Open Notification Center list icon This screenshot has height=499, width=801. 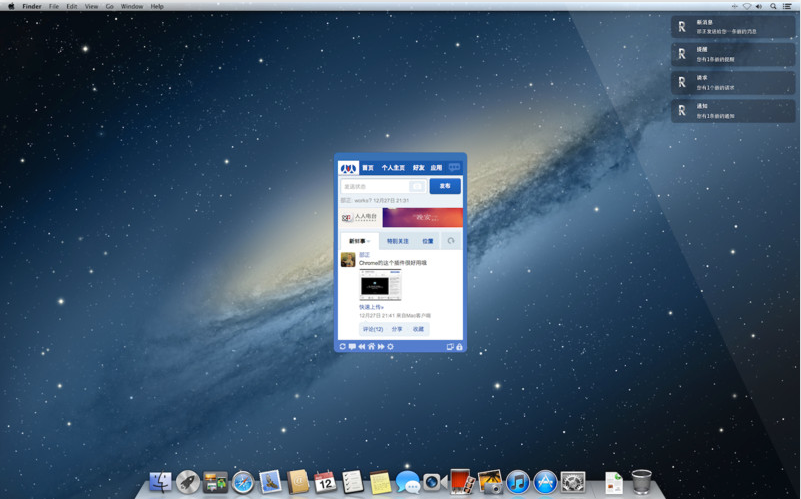[787, 6]
